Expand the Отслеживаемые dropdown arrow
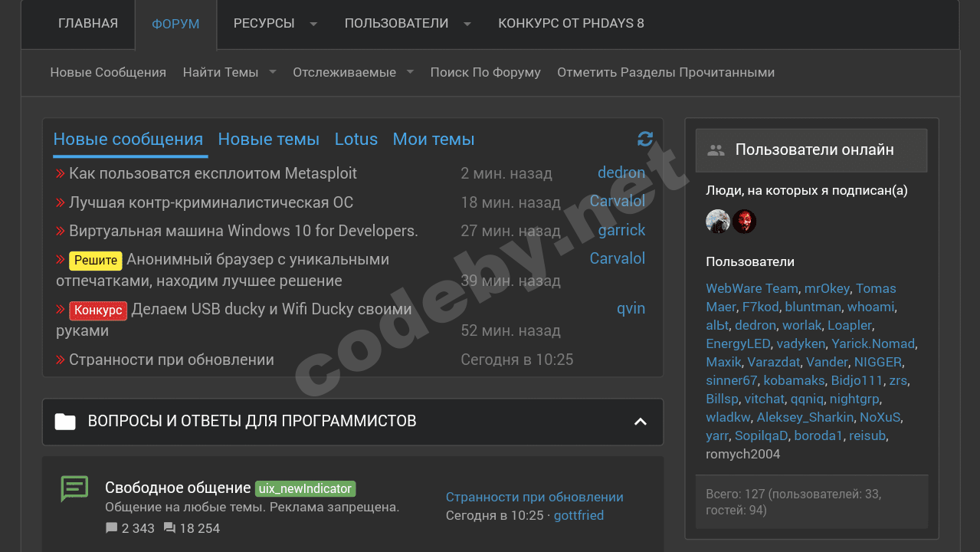This screenshot has width=980, height=552. (410, 72)
